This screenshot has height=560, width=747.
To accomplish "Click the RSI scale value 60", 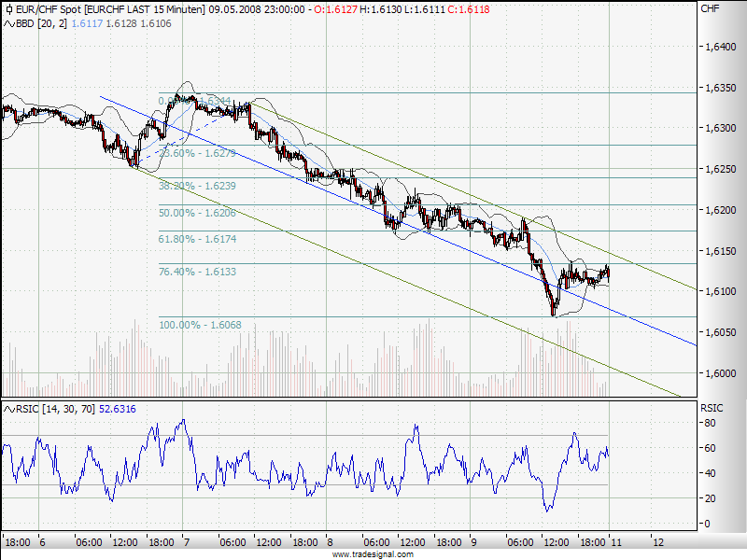I will pyautogui.click(x=710, y=448).
